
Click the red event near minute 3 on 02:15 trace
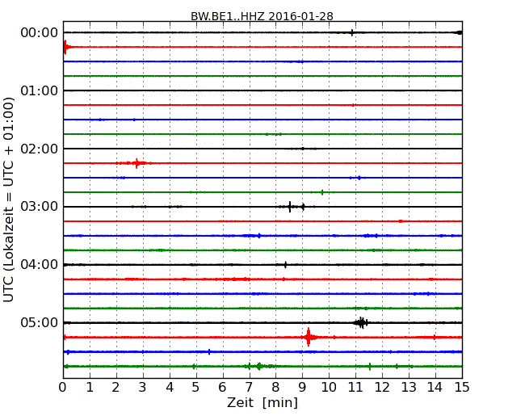pyautogui.click(x=136, y=163)
